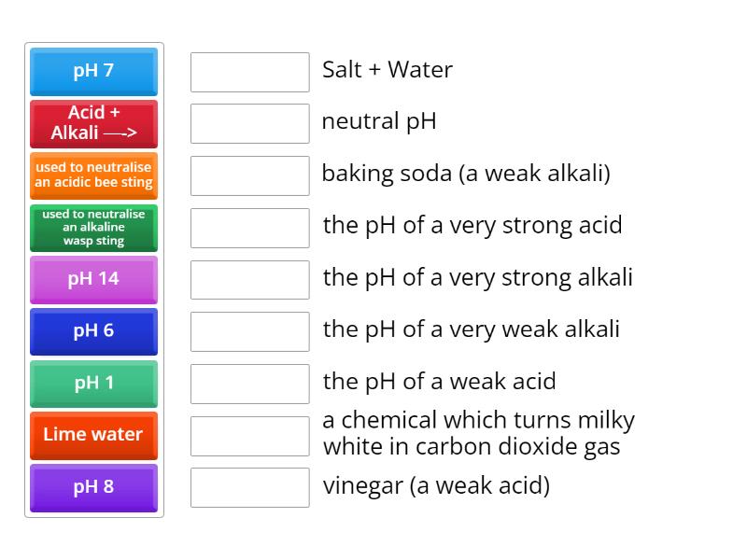Screen dimensions: 747x560
Task: Choose the Lime water tile
Action: 93,436
